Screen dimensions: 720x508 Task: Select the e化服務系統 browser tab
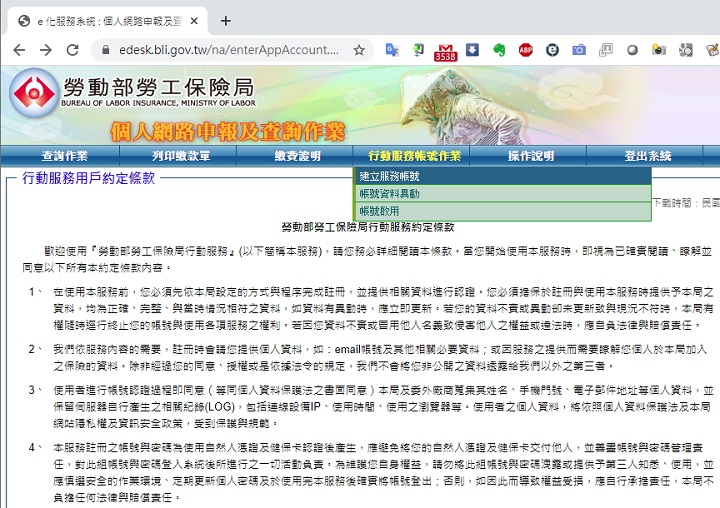[108, 21]
